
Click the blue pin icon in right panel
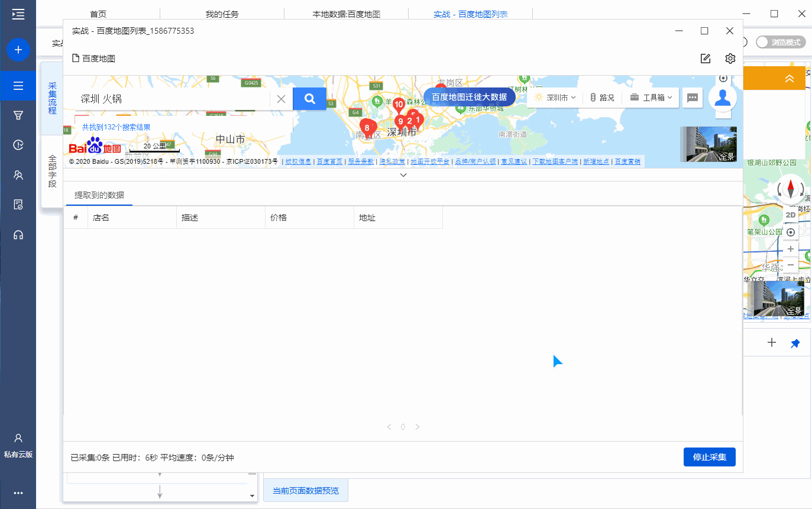tap(795, 343)
